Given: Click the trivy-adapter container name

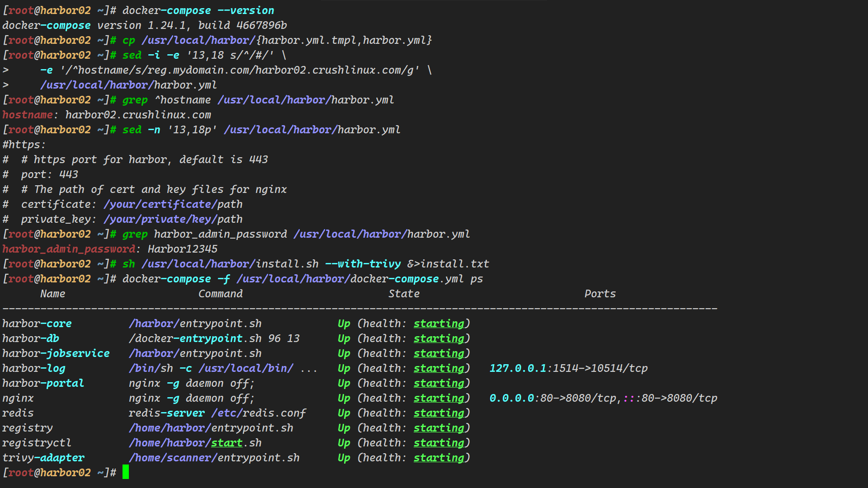Looking at the screenshot, I should coord(43,458).
